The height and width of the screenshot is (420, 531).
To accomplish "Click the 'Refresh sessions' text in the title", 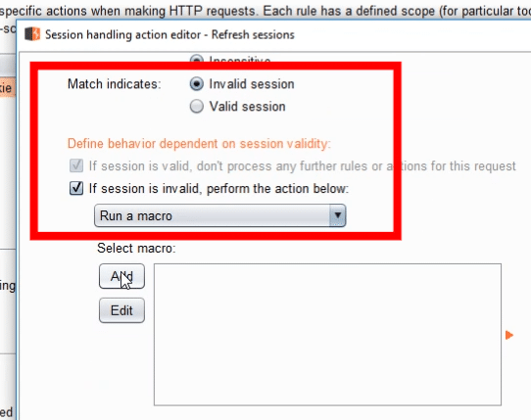I will pos(253,35).
